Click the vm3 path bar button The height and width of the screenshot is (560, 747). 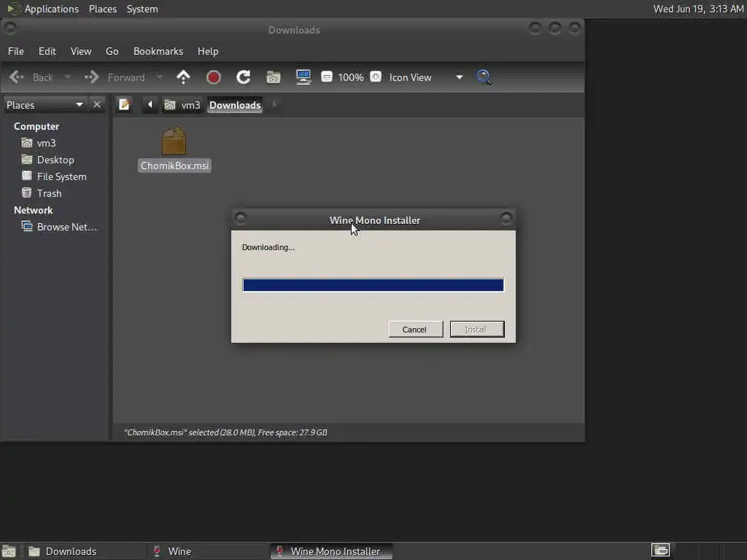182,105
